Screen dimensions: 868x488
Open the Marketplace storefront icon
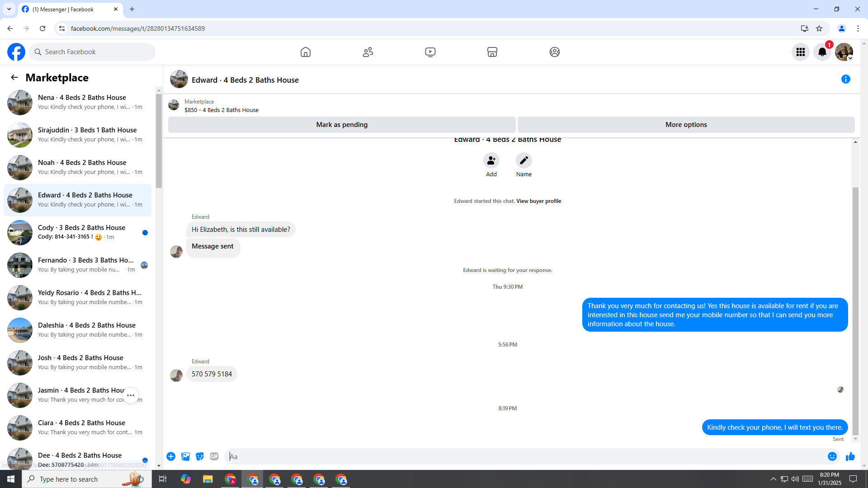[x=492, y=52]
